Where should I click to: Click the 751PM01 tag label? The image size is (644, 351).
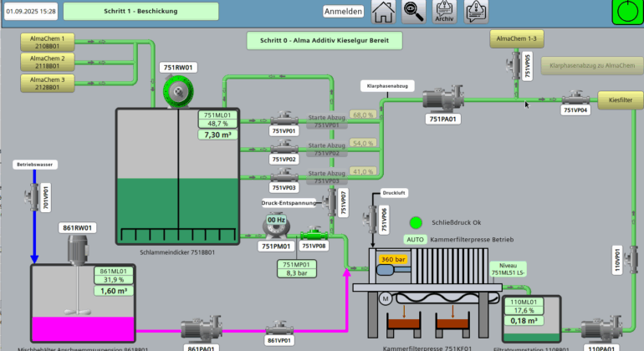pyautogui.click(x=276, y=247)
